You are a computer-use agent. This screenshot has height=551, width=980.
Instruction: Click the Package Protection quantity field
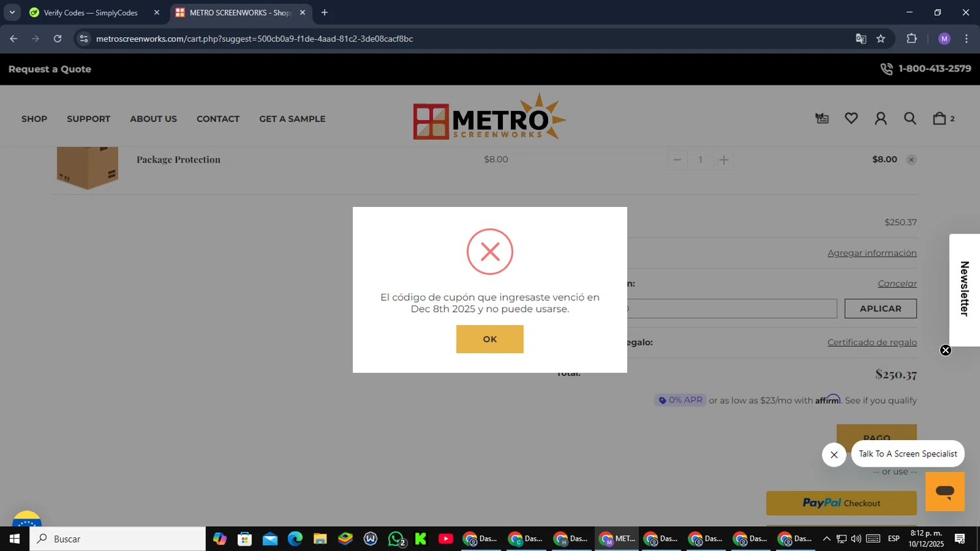click(x=700, y=160)
